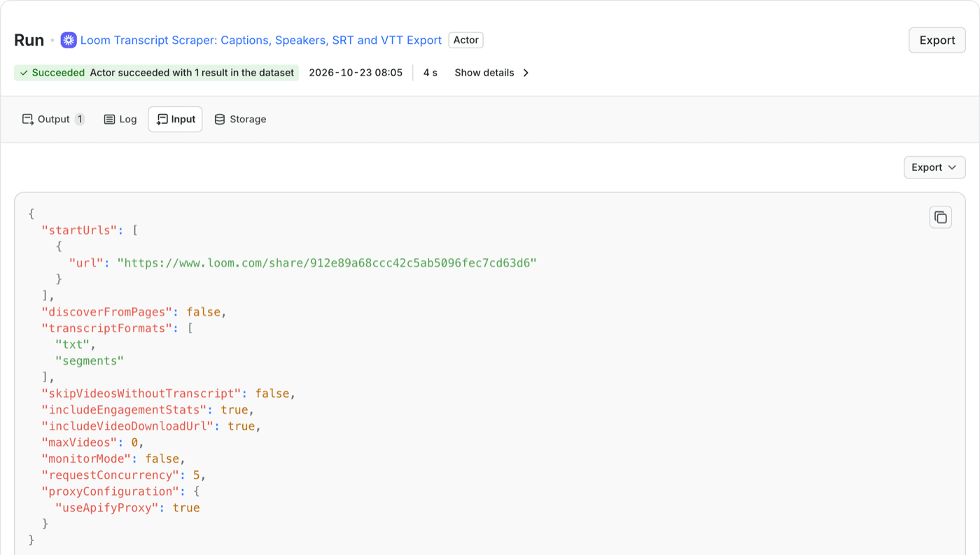Click the top Export button
980x555 pixels.
[937, 40]
